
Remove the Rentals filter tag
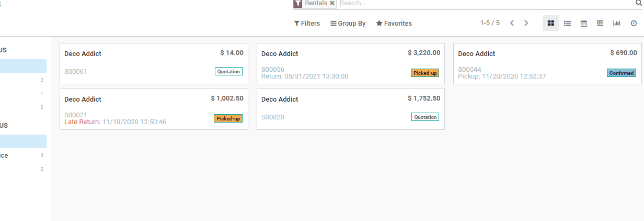pyautogui.click(x=332, y=3)
